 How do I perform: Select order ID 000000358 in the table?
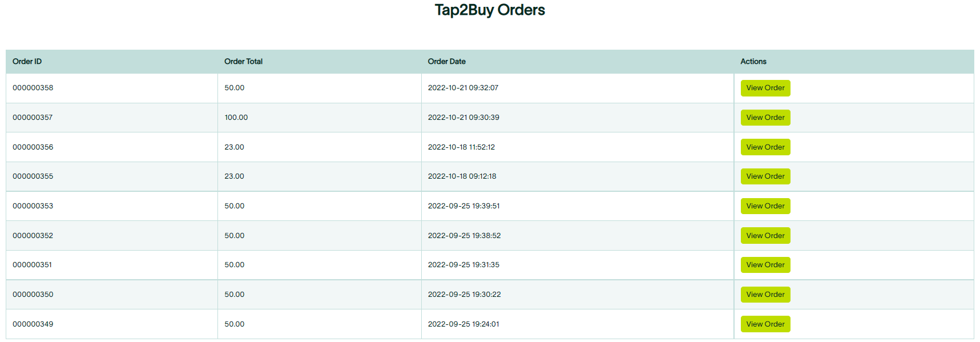click(x=33, y=88)
